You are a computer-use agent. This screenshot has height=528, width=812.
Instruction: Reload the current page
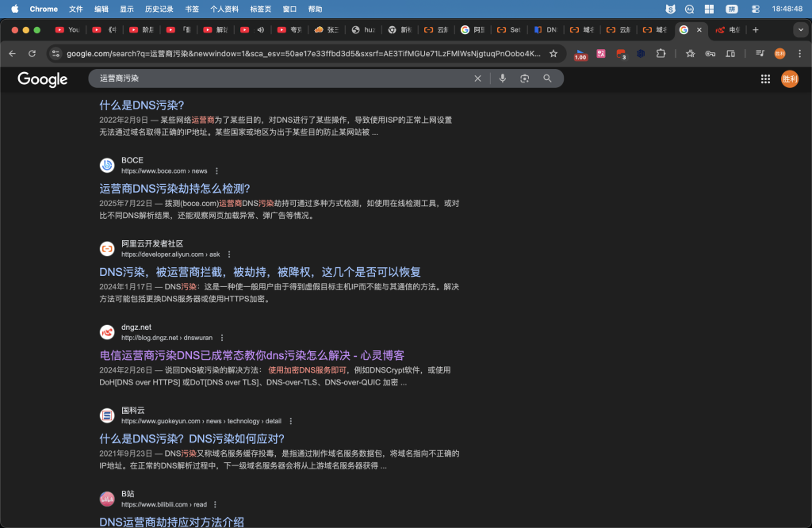click(32, 53)
